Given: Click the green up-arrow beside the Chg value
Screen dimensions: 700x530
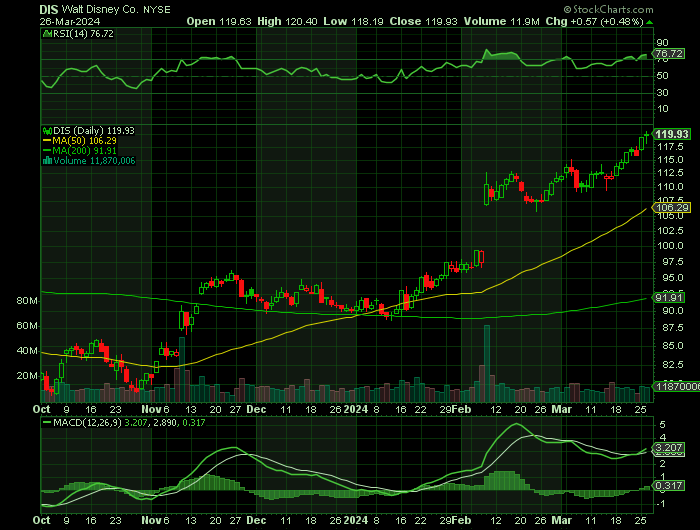Looking at the screenshot, I should click(649, 22).
